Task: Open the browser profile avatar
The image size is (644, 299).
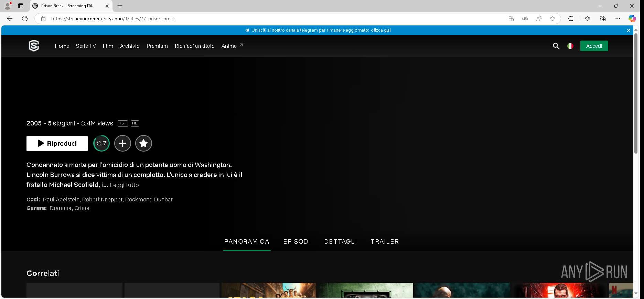Action: [8, 6]
